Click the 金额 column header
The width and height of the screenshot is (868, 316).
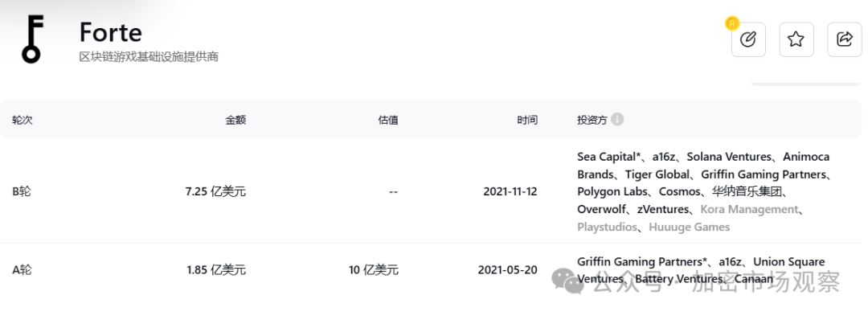[235, 120]
